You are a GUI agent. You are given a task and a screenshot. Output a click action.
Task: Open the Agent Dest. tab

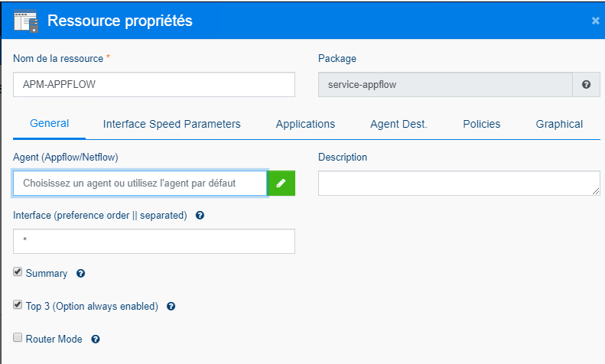pos(398,124)
